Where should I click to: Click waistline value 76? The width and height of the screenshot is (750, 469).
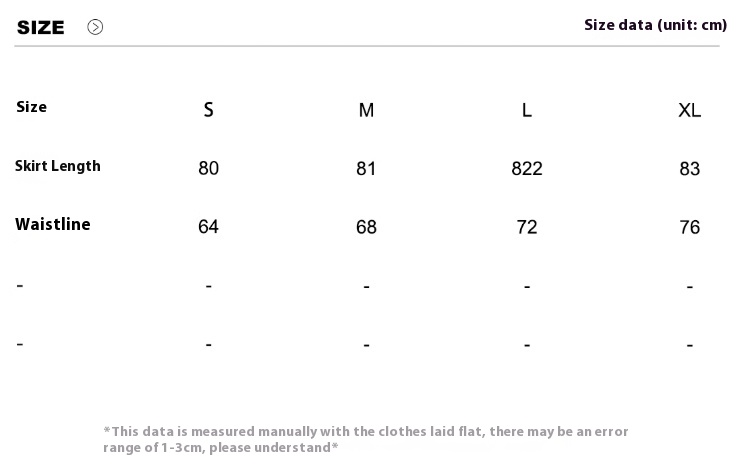[x=690, y=227]
